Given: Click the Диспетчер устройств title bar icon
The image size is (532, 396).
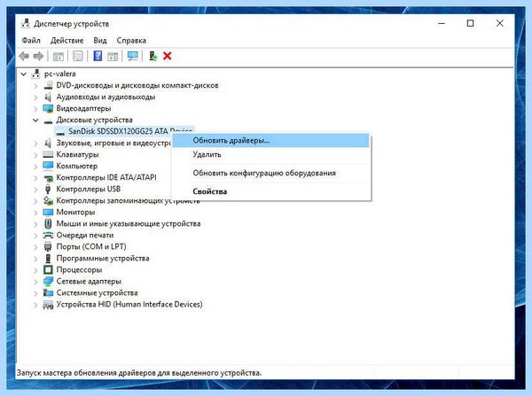Looking at the screenshot, I should coord(26,23).
